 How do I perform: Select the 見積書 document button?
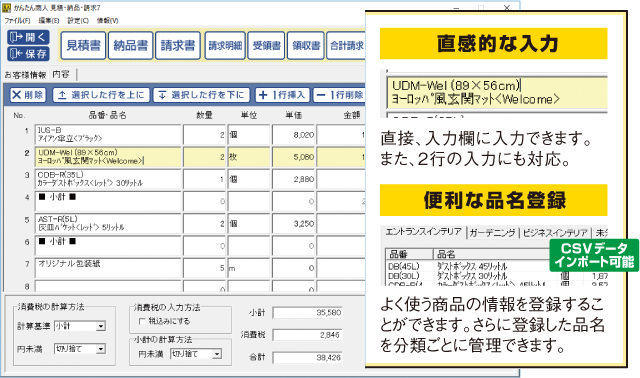pyautogui.click(x=83, y=45)
